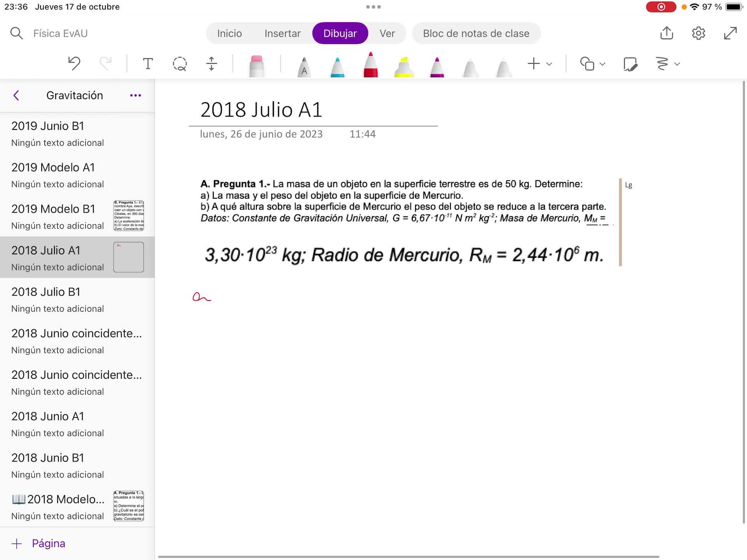Switch to the Insertar tab
Viewport: 747px width, 560px height.
click(x=282, y=33)
